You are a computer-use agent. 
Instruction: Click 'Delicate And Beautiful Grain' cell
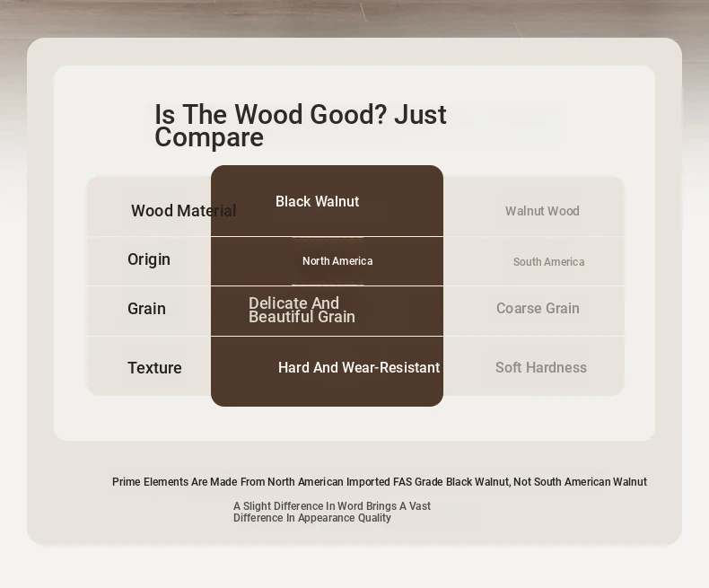click(x=302, y=310)
